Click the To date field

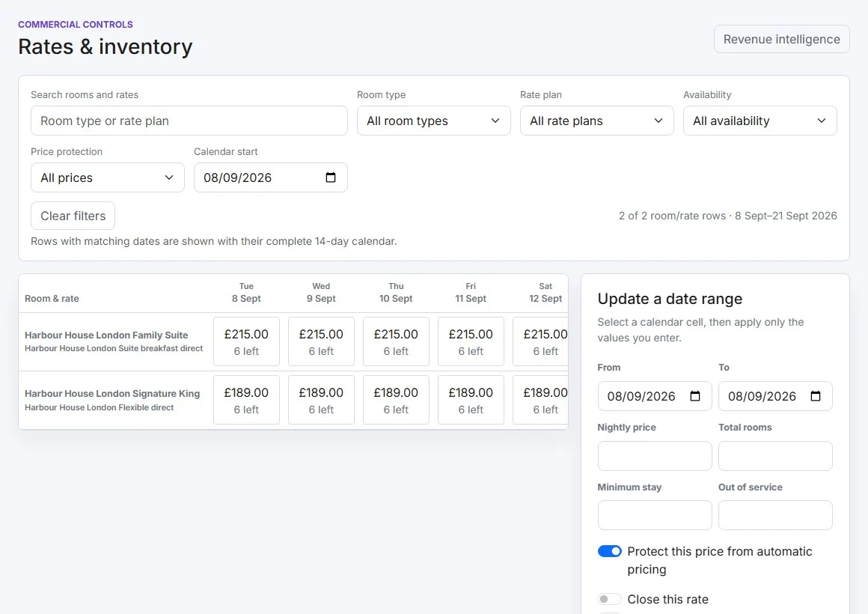point(775,396)
